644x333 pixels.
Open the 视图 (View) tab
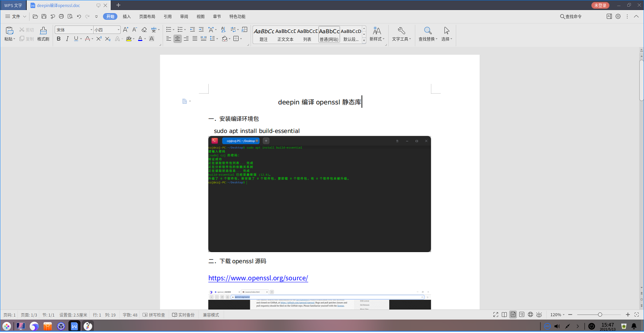click(201, 16)
